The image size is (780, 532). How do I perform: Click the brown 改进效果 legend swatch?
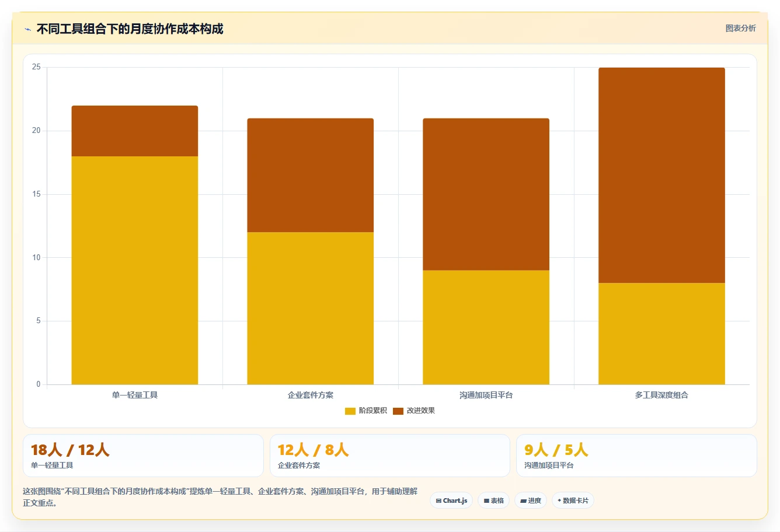tap(398, 411)
